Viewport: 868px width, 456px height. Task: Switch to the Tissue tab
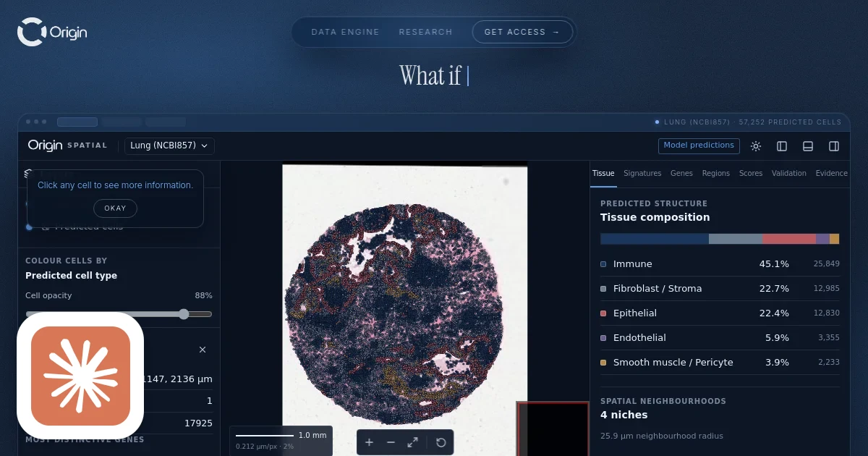coord(603,174)
